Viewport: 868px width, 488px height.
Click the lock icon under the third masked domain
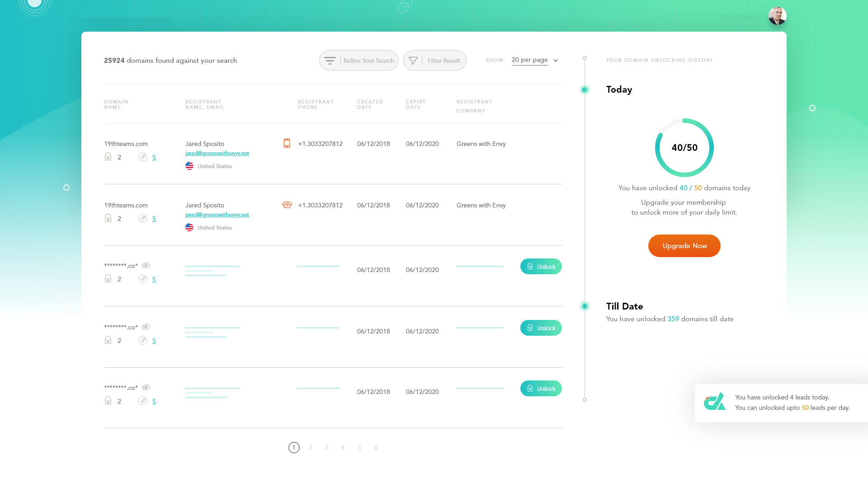[108, 400]
